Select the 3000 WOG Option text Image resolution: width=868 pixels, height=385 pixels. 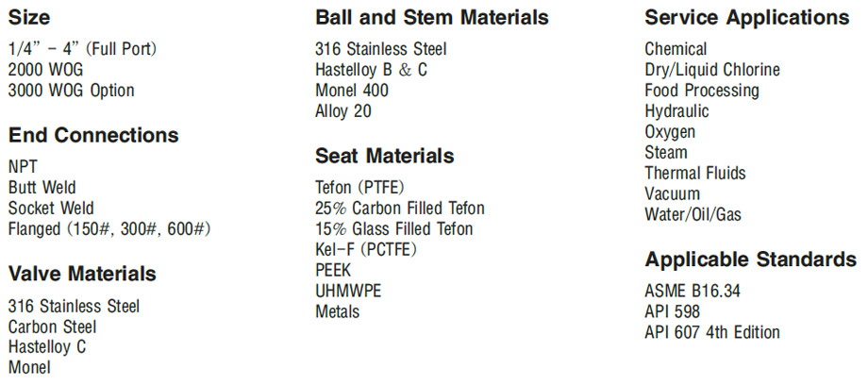tap(71, 91)
